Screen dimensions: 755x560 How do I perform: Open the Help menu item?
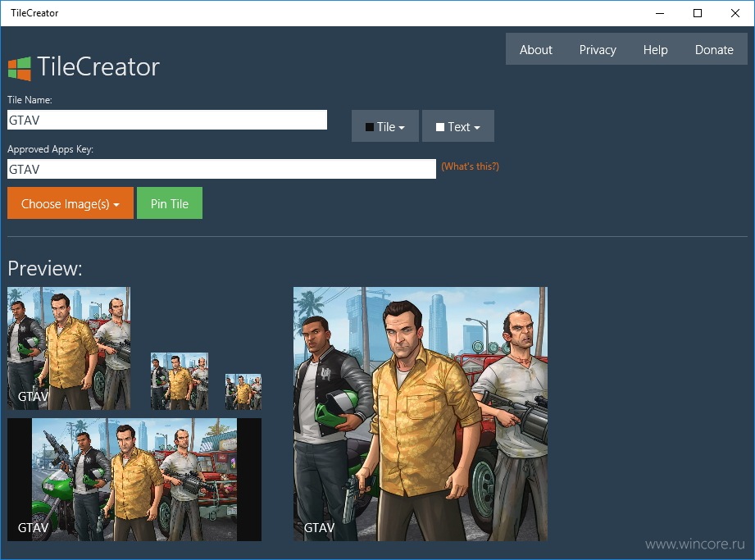pyautogui.click(x=655, y=49)
